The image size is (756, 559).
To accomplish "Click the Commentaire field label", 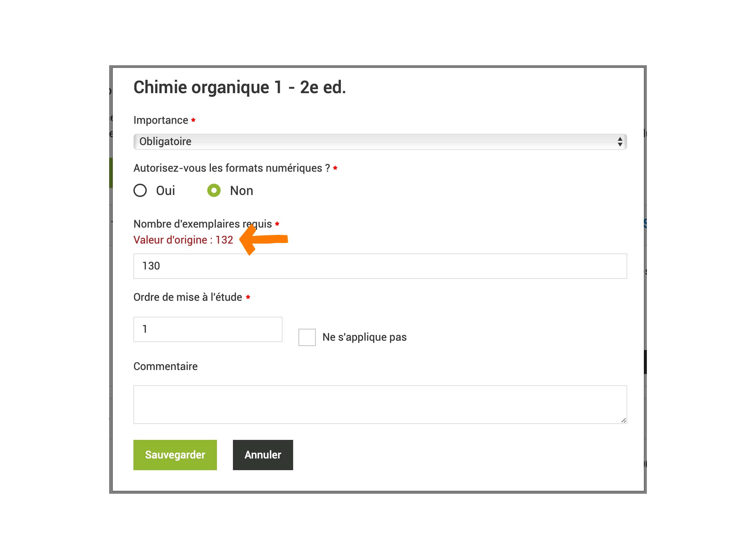I will tap(165, 366).
